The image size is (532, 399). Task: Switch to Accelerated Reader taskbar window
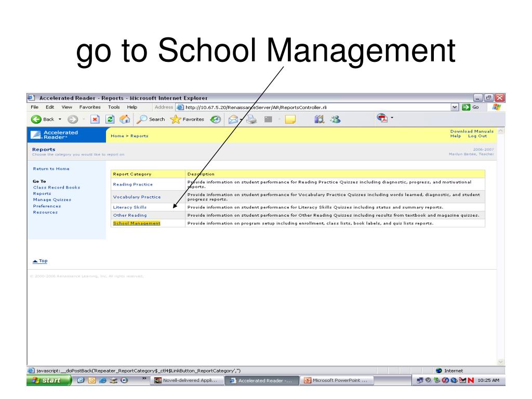coord(262,381)
